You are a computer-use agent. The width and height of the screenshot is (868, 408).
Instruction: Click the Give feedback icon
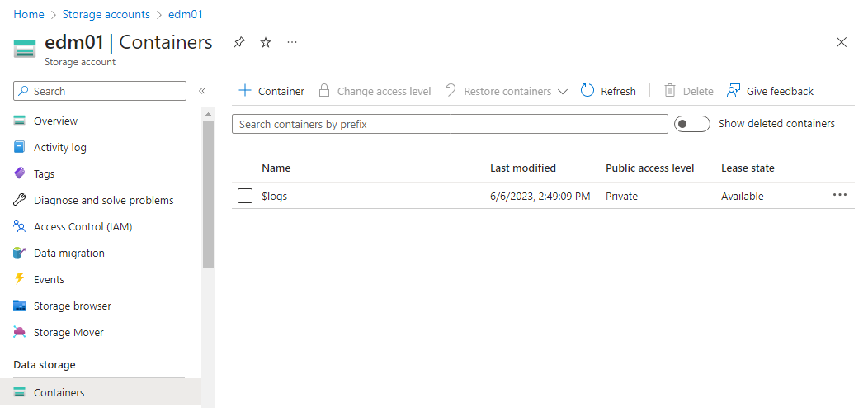click(733, 91)
